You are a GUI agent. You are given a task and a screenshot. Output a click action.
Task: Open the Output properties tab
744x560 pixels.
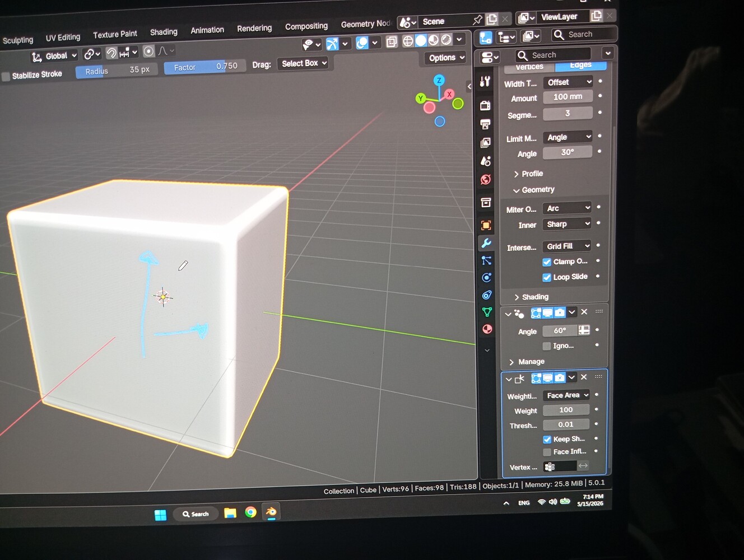tap(485, 124)
